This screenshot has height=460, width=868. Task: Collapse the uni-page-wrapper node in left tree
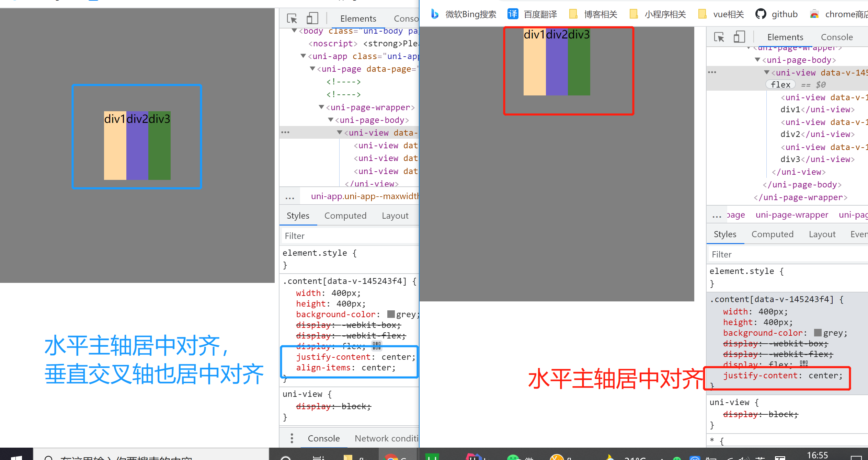pyautogui.click(x=321, y=107)
